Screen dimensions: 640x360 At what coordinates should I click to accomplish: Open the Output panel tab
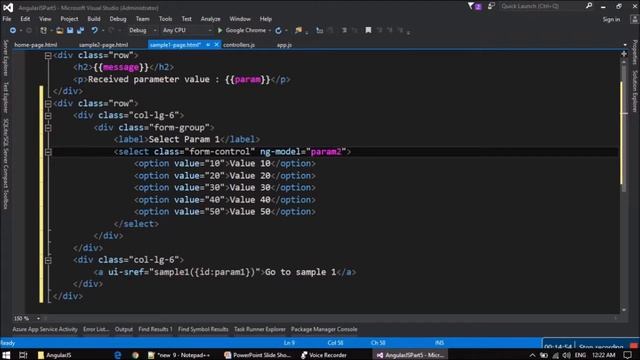click(124, 329)
